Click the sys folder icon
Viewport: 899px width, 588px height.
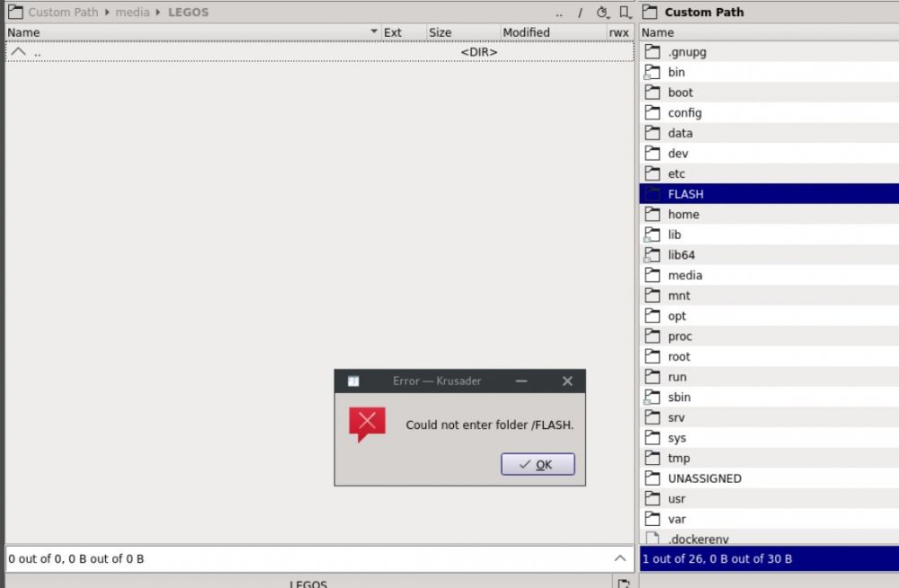[x=652, y=438]
